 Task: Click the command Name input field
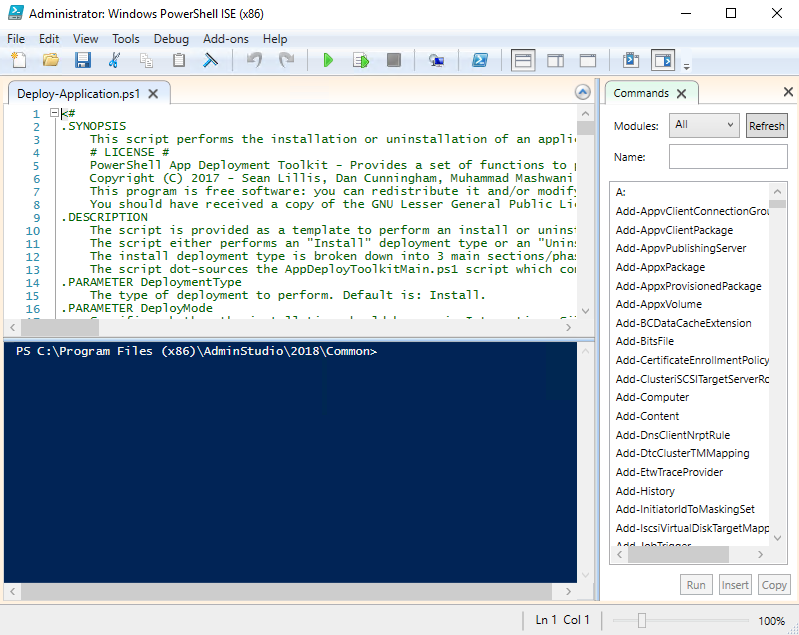click(727, 157)
